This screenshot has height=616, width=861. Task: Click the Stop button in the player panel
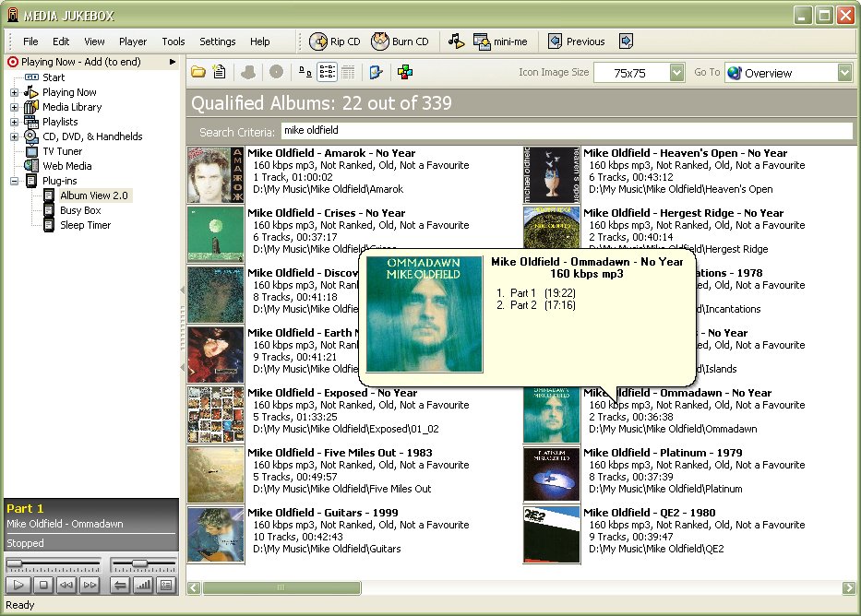pyautogui.click(x=42, y=586)
